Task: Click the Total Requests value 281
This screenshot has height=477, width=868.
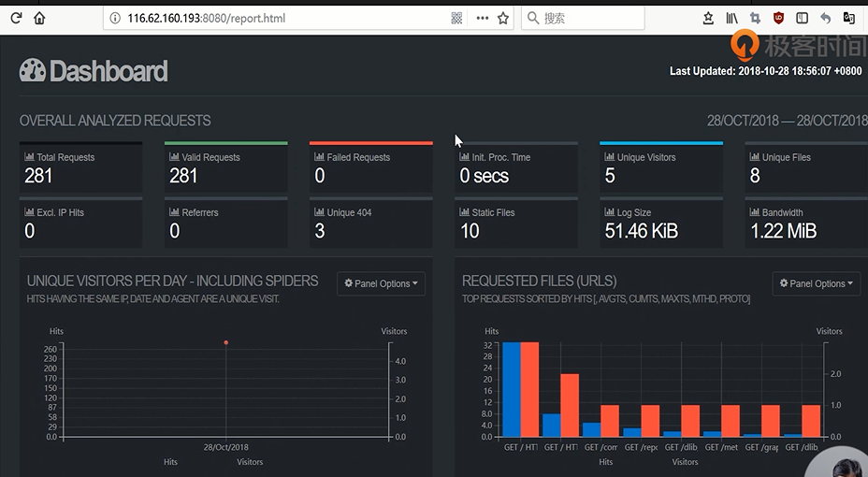Action: pos(38,176)
